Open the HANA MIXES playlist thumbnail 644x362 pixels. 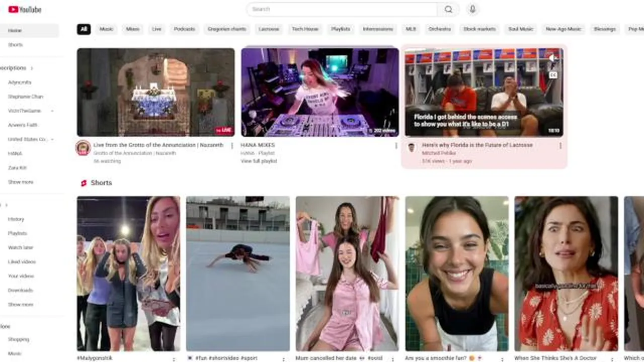[320, 92]
